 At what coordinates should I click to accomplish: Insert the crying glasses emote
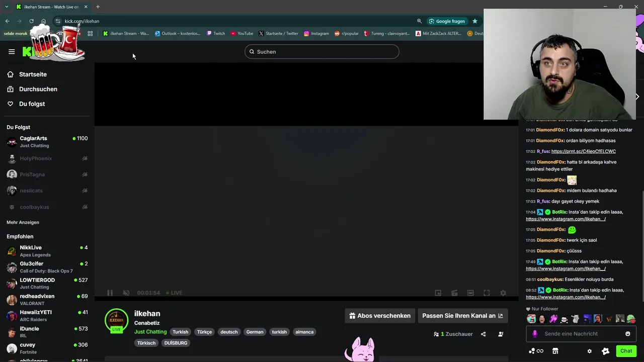(x=531, y=319)
